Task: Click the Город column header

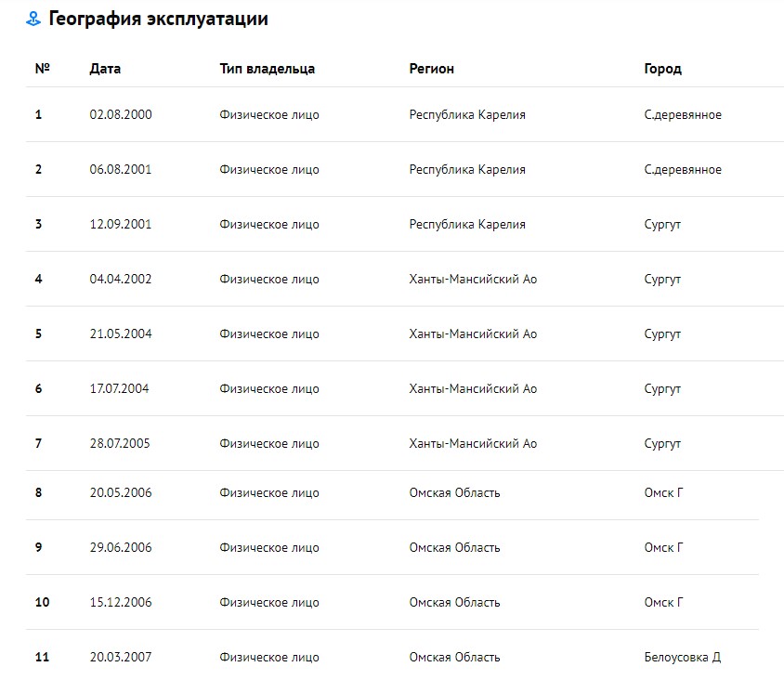Action: click(x=662, y=69)
